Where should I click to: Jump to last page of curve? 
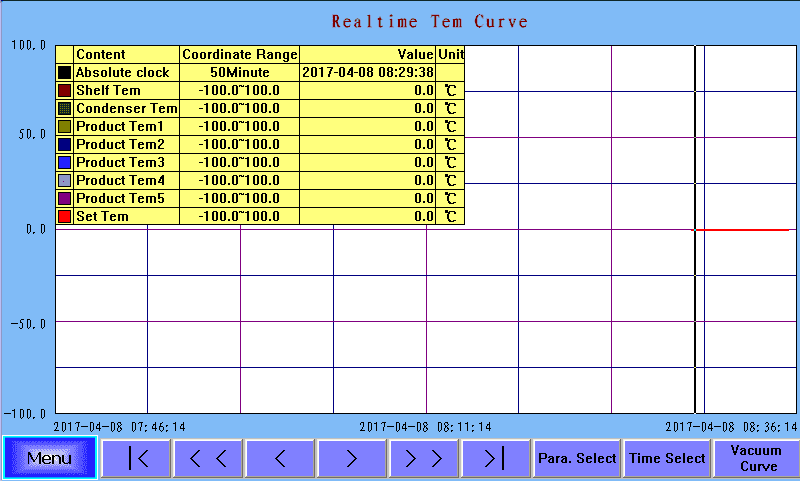[x=494, y=458]
